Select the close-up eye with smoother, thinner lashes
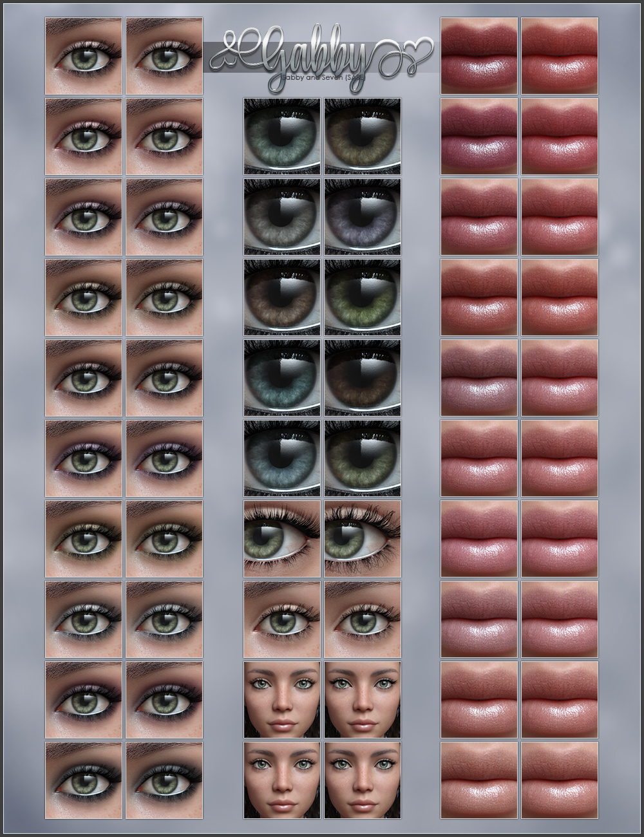The height and width of the screenshot is (837, 644). pos(282,538)
